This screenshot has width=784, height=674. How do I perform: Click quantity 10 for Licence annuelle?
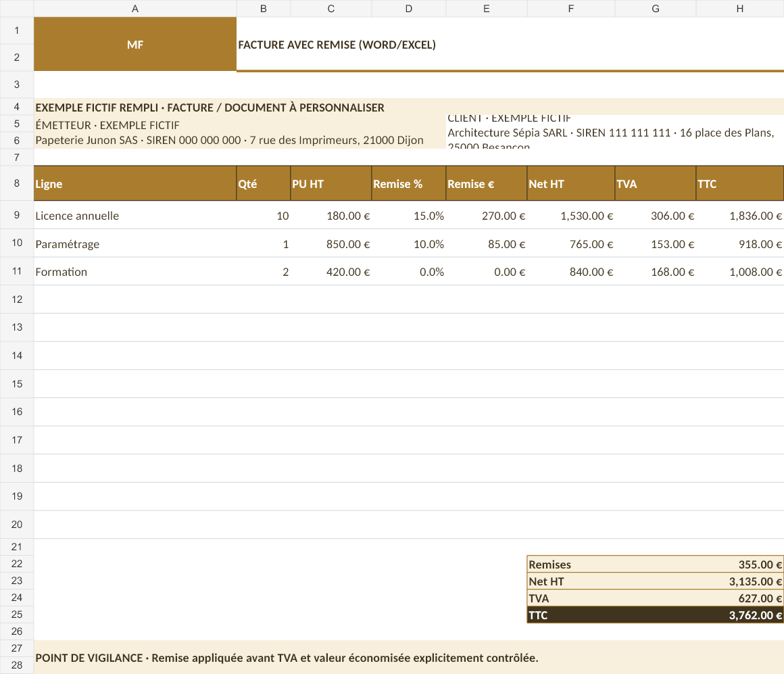(x=264, y=216)
